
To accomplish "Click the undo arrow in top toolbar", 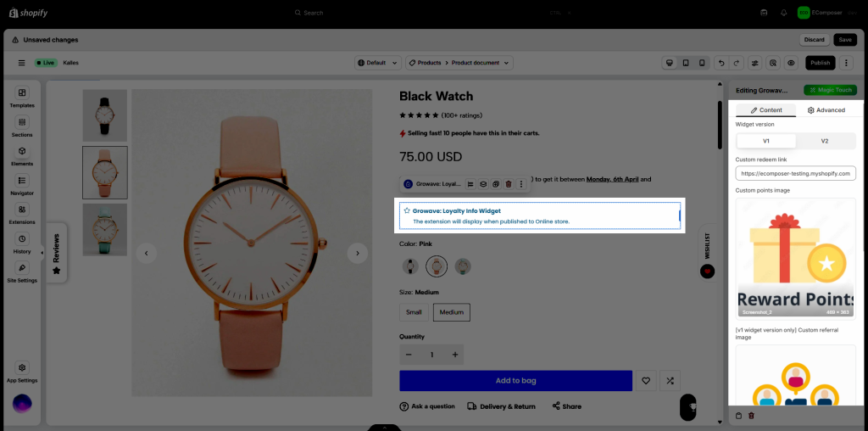I will click(721, 63).
